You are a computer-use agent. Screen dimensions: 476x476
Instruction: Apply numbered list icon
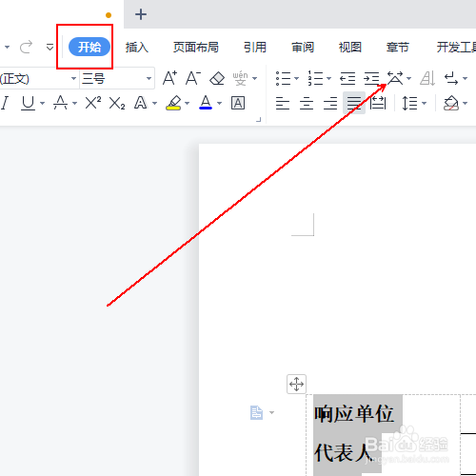pos(315,78)
